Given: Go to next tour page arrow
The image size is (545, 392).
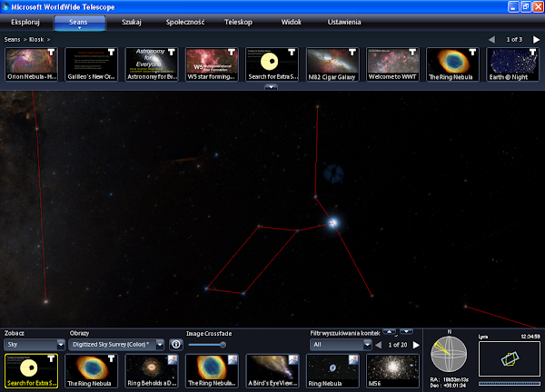Looking at the screenshot, I should click(536, 40).
